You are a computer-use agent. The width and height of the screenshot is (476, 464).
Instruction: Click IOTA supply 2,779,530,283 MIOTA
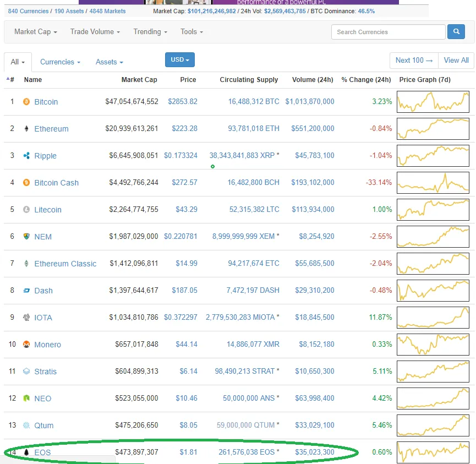tap(240, 318)
